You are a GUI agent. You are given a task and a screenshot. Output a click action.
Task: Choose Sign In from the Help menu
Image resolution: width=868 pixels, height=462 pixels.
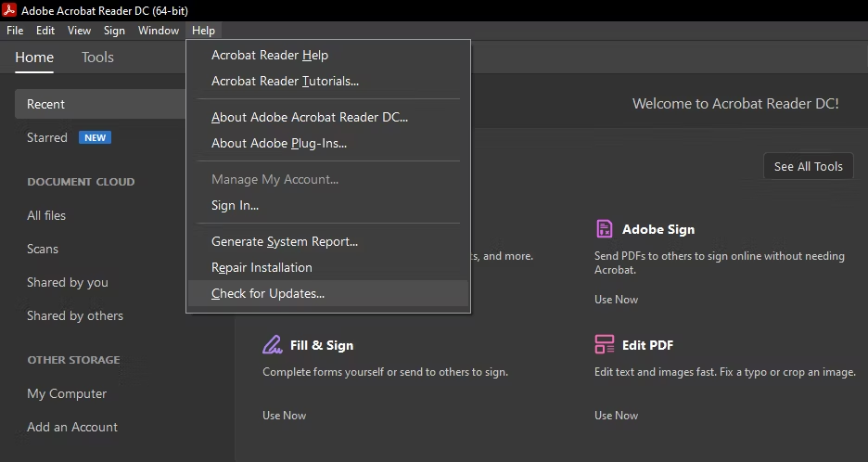coord(235,205)
